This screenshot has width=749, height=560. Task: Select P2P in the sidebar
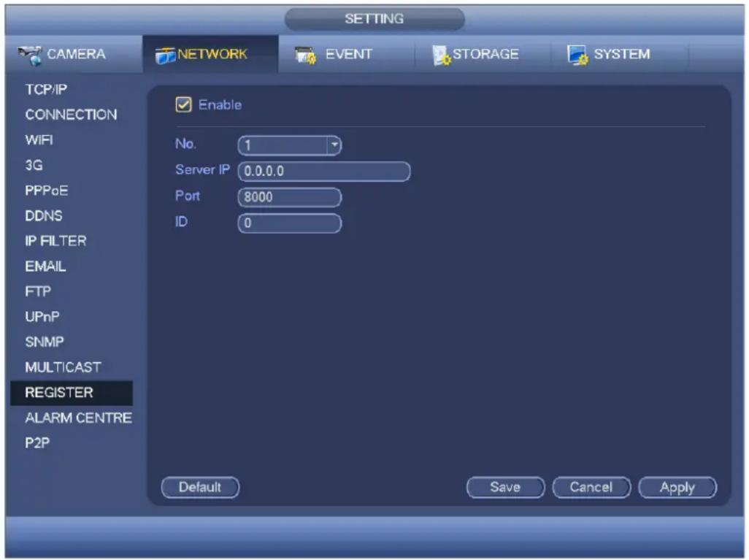[37, 443]
